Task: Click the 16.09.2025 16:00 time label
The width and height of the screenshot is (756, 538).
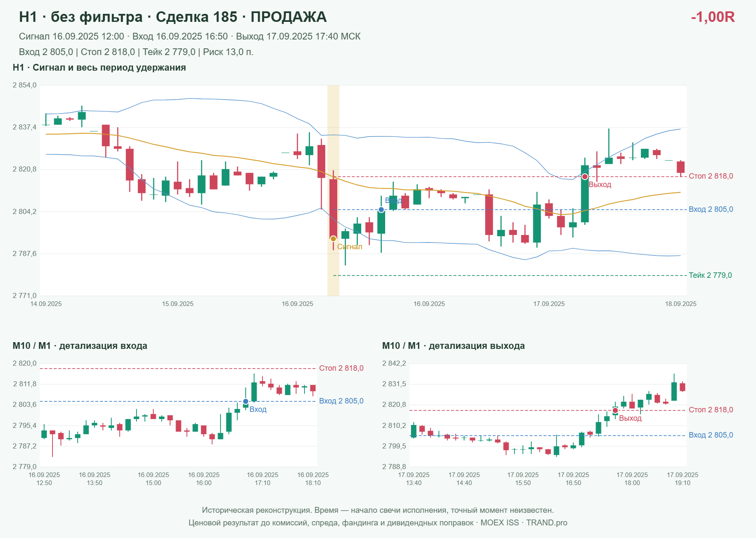Action: [x=204, y=479]
